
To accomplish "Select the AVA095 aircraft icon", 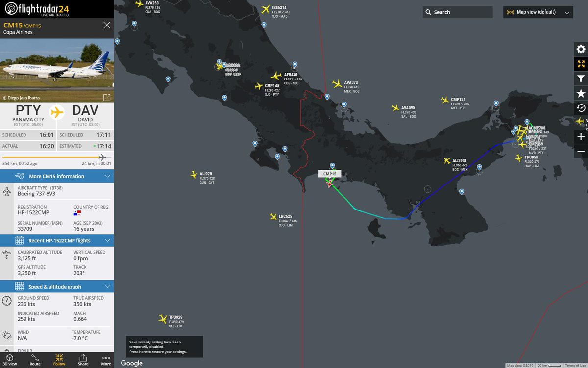I will tap(395, 108).
